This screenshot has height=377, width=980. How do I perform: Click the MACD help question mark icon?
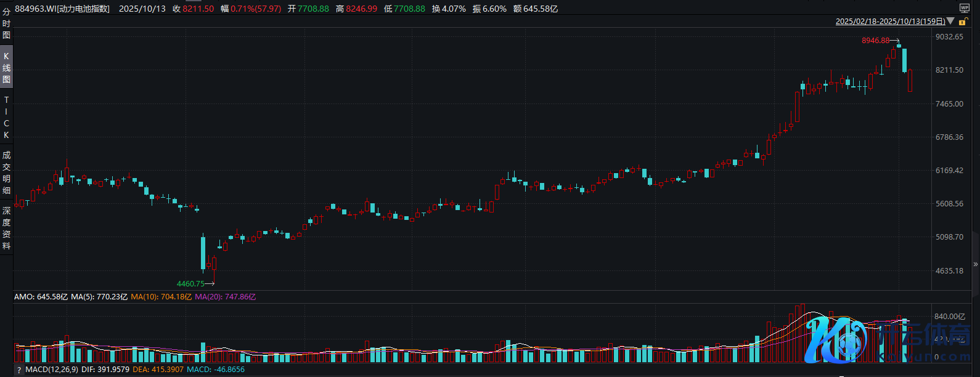coord(19,370)
